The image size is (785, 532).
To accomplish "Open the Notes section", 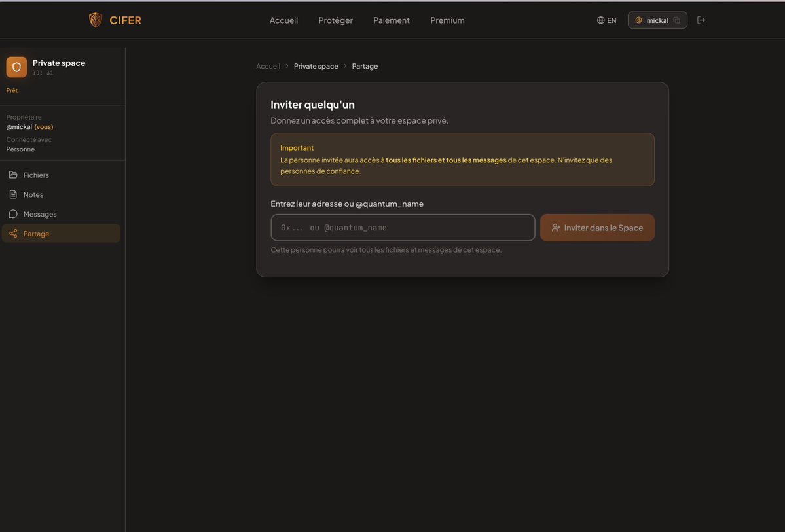I will point(61,195).
